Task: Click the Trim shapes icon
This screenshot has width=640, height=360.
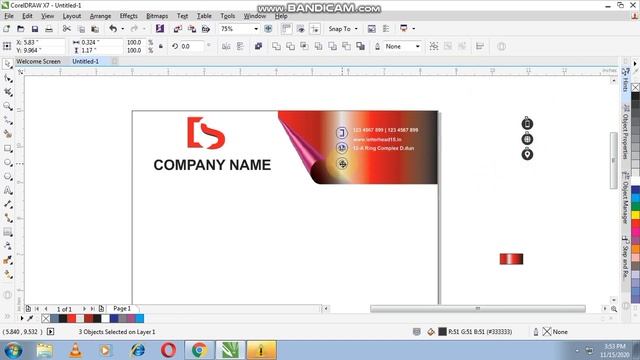Action: [x=290, y=46]
